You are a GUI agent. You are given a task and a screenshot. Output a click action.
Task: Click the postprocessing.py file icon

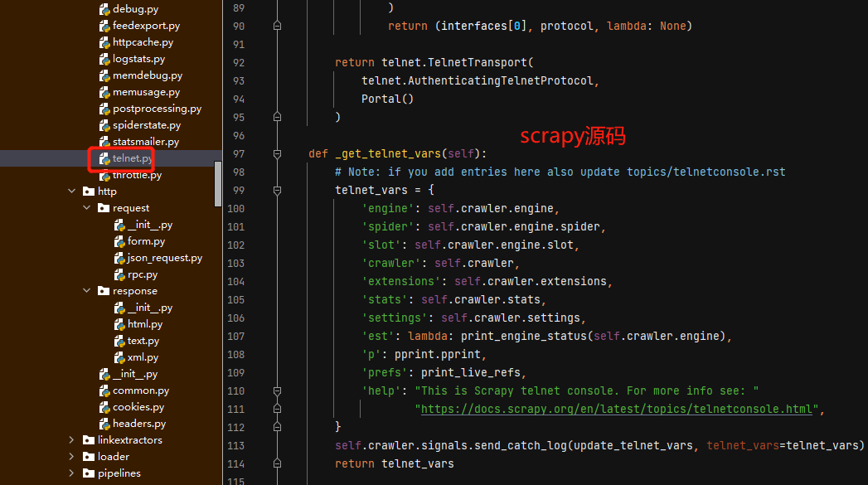(104, 109)
